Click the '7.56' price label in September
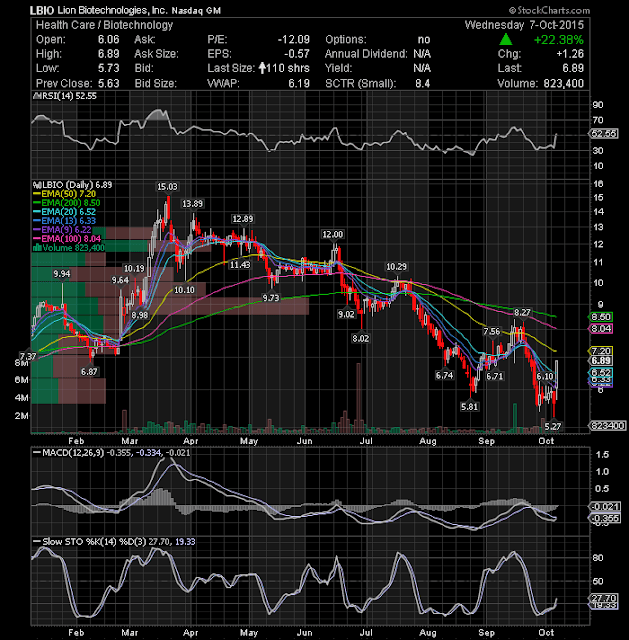This screenshot has width=629, height=640. tap(492, 331)
